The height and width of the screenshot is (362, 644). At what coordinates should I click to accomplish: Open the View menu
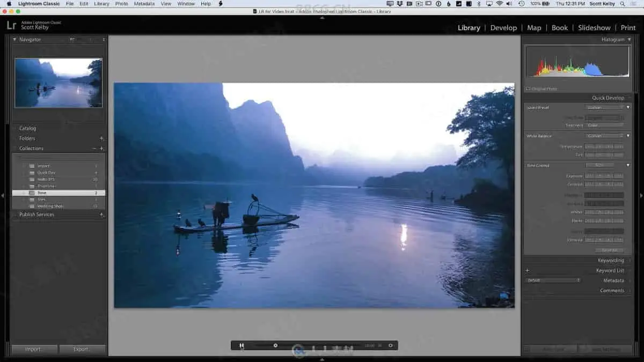(x=166, y=4)
